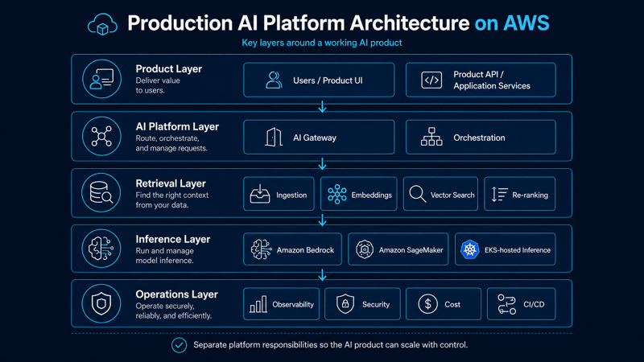Click the Retrieval Layer heading
The height and width of the screenshot is (362, 644).
(x=171, y=183)
